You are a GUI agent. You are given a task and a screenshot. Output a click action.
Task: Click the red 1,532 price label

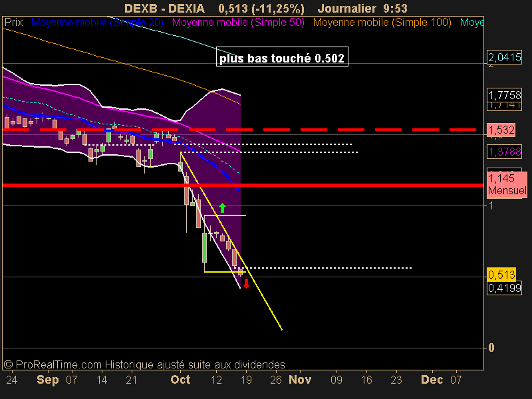click(501, 130)
